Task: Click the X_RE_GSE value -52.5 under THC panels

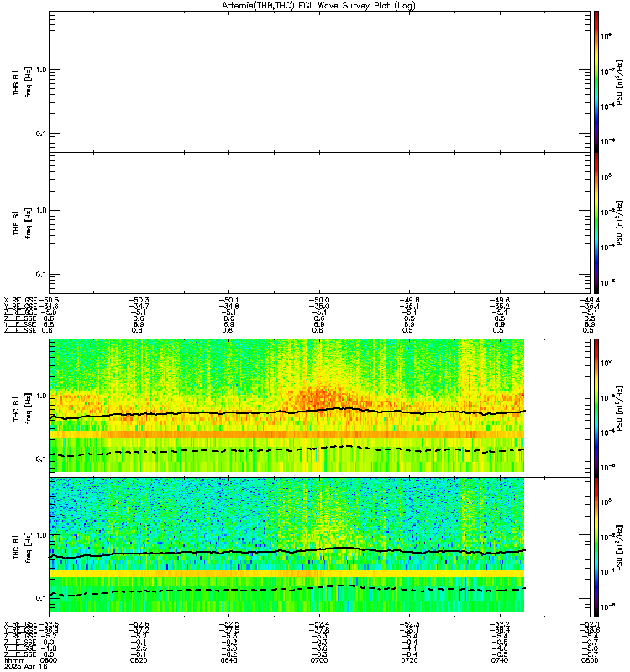Action: coord(229,624)
